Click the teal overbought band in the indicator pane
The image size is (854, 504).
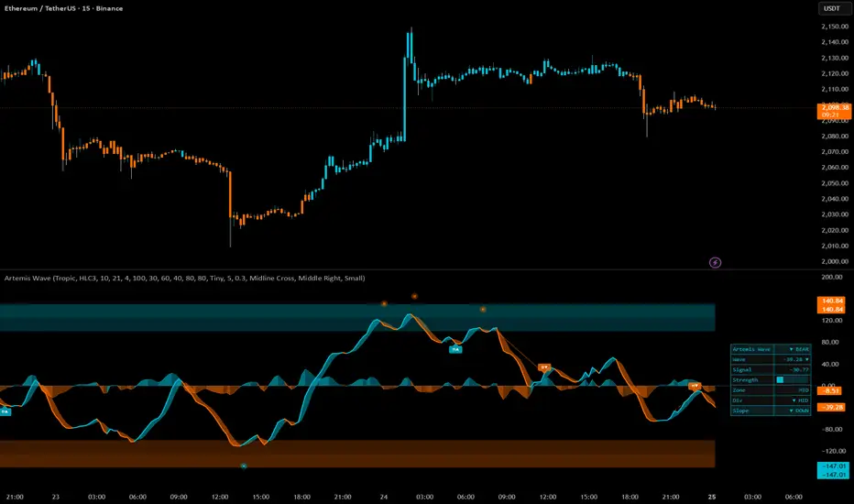tap(357, 318)
